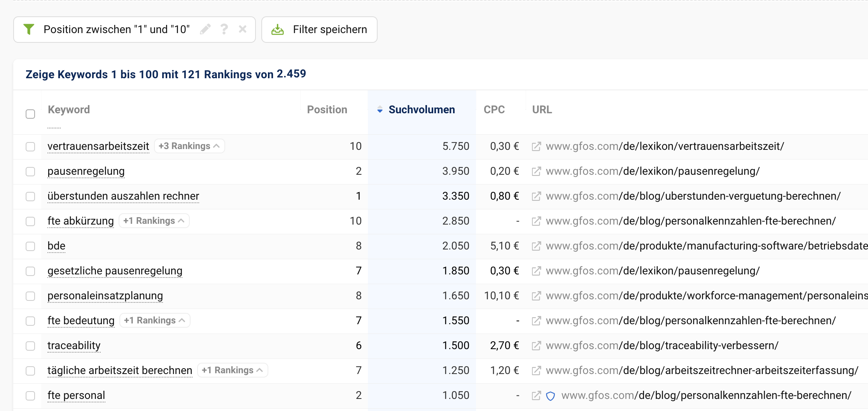Check the gesetzliche pausenregelung row checkbox
This screenshot has height=411, width=868.
coord(30,271)
